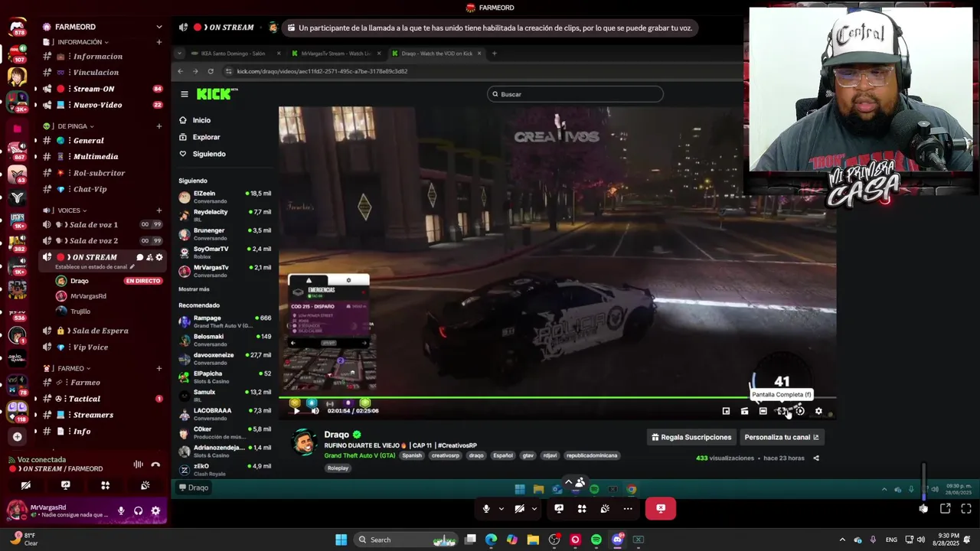Open more options ellipsis in call controls

point(628,508)
